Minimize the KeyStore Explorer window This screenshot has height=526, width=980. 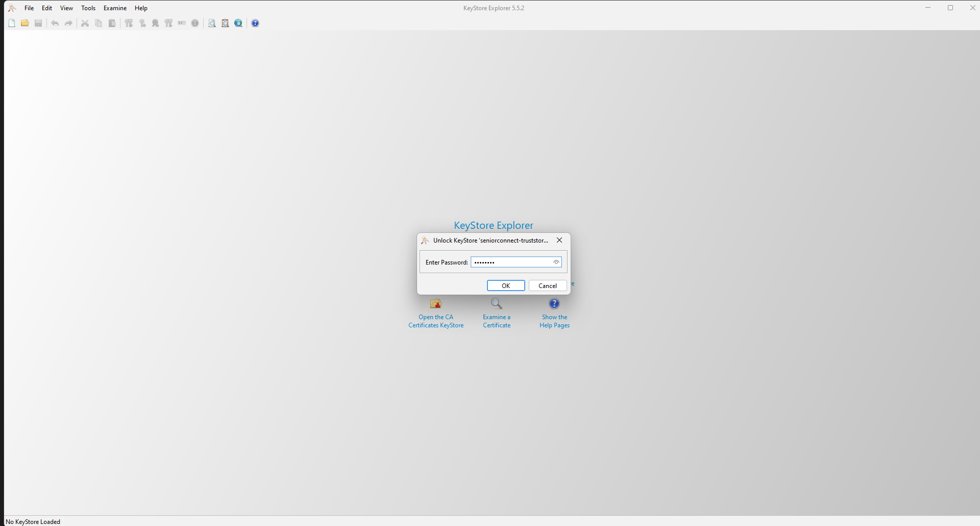928,8
